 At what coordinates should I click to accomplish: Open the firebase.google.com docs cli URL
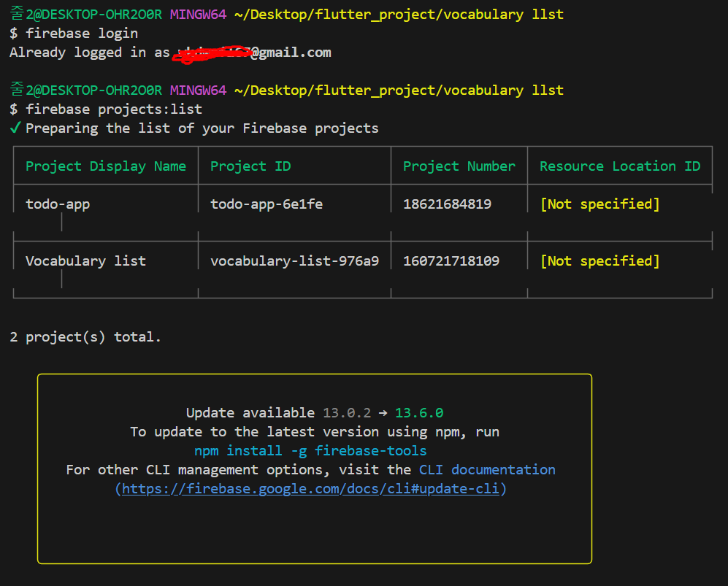(x=310, y=488)
